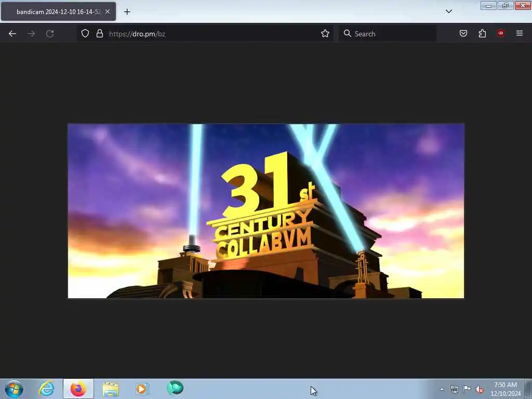Expand the list all tabs chevron
Screen dimensions: 532x399
(x=449, y=11)
